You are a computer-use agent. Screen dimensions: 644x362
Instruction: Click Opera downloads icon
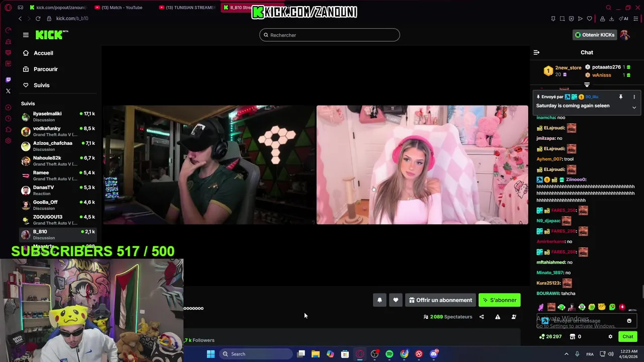(x=611, y=19)
